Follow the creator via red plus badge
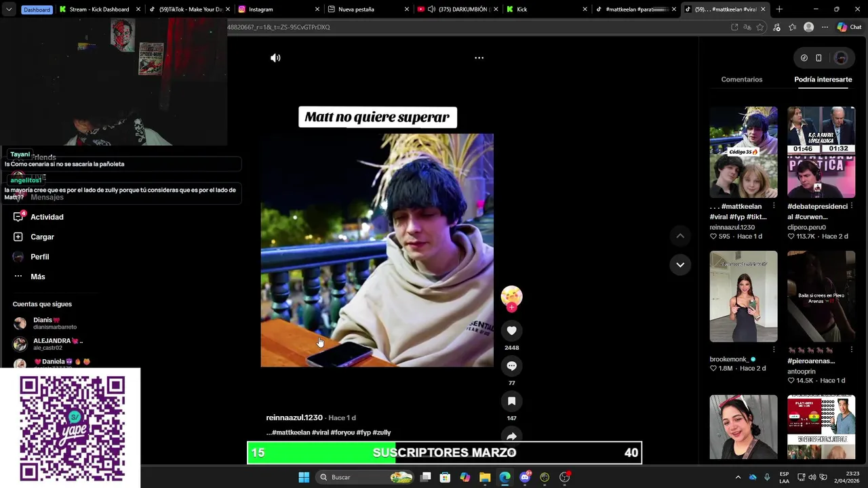868x488 pixels. (x=511, y=308)
